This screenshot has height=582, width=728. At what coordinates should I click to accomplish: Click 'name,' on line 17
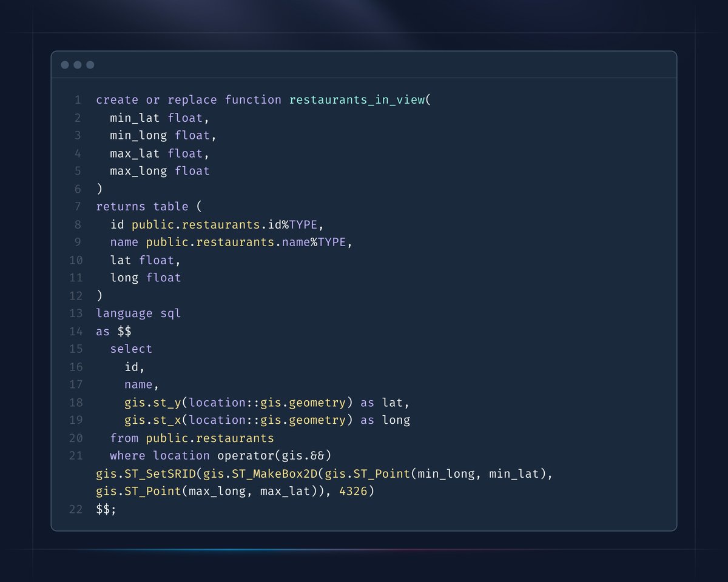pyautogui.click(x=142, y=385)
